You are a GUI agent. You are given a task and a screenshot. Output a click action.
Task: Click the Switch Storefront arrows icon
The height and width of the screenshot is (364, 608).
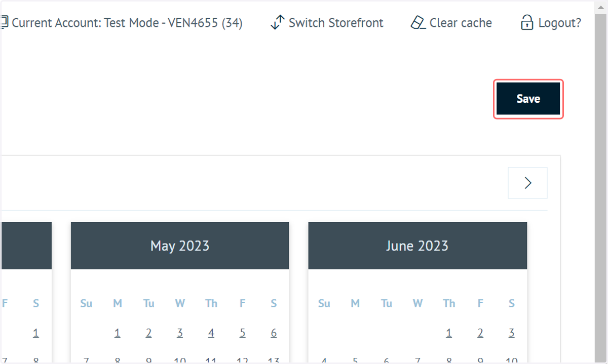point(278,23)
